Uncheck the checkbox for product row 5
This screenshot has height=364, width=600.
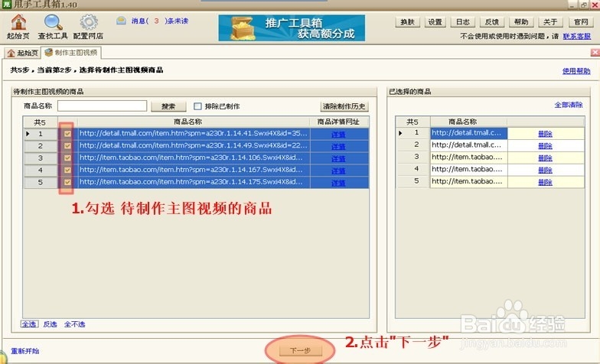[67, 182]
